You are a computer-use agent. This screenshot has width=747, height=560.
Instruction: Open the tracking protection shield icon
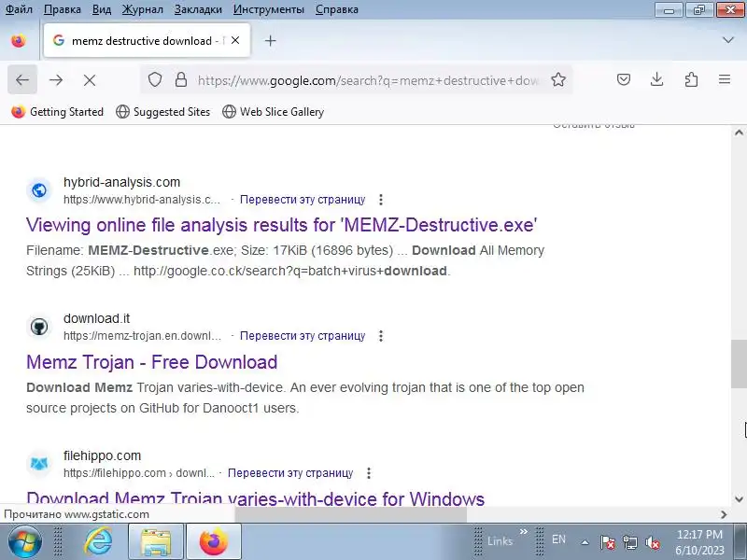tap(155, 79)
